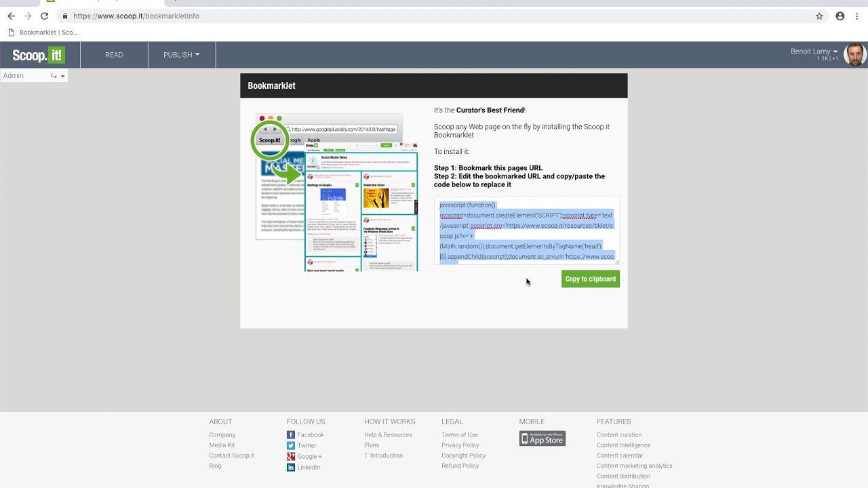This screenshot has height=488, width=868.
Task: Expand the Benoit Lamy account dropdown
Action: pyautogui.click(x=814, y=52)
